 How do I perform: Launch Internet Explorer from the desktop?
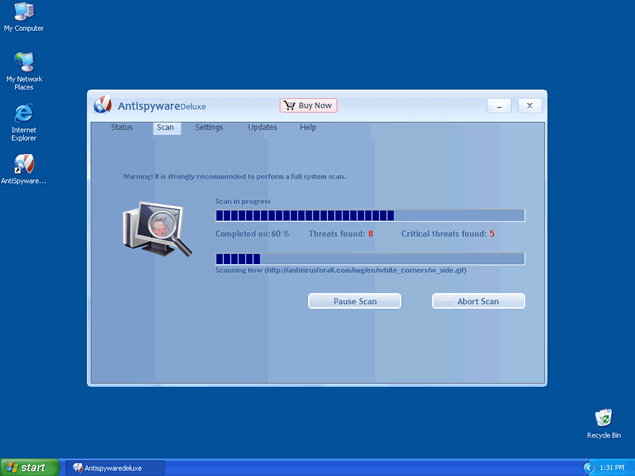coord(23,113)
